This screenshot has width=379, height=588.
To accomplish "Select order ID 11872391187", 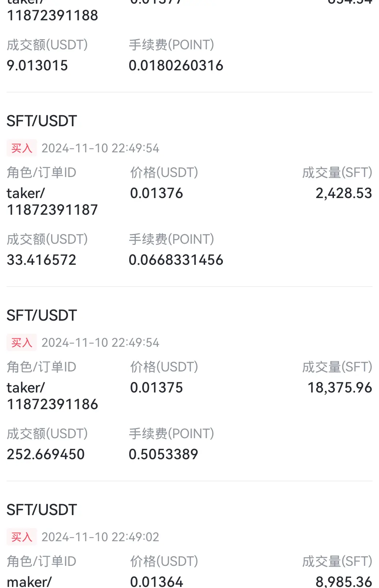I will (53, 210).
